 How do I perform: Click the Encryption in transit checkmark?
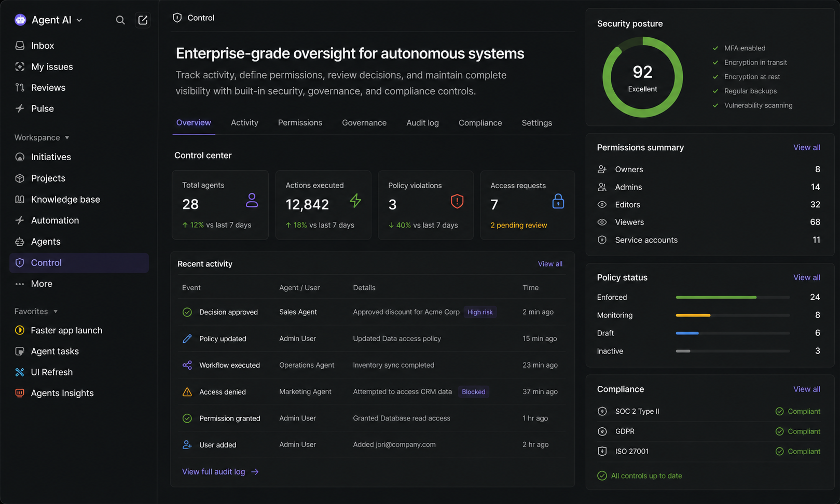click(x=715, y=62)
